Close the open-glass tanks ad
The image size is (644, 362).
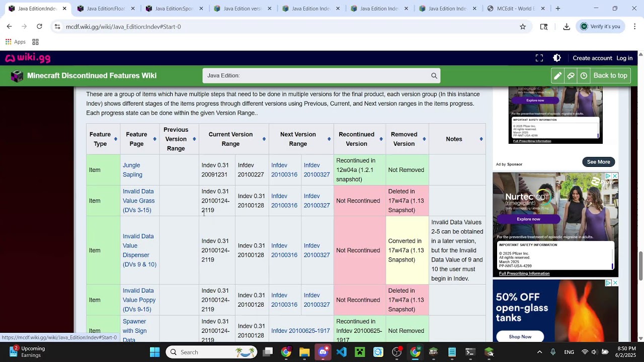click(615, 283)
